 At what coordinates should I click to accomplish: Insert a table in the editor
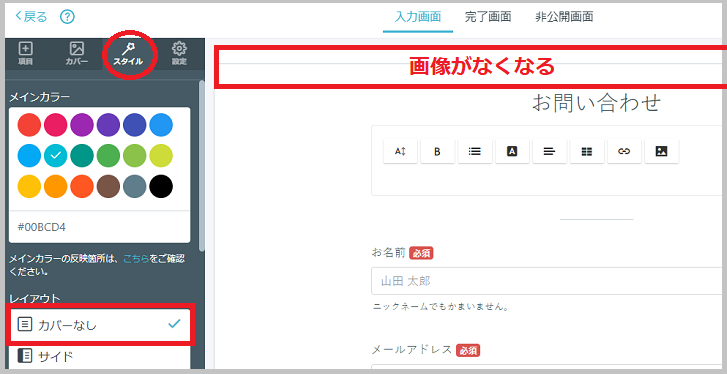(x=587, y=151)
